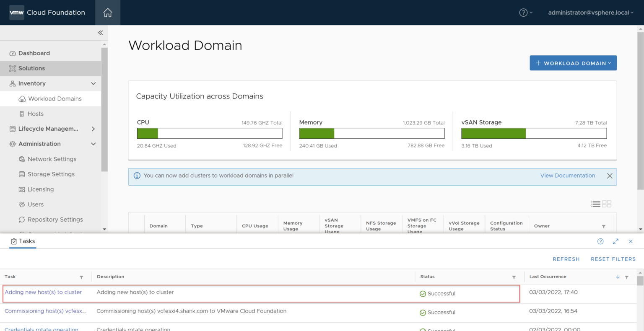Sort by Last Occurrence arrow

(618, 277)
